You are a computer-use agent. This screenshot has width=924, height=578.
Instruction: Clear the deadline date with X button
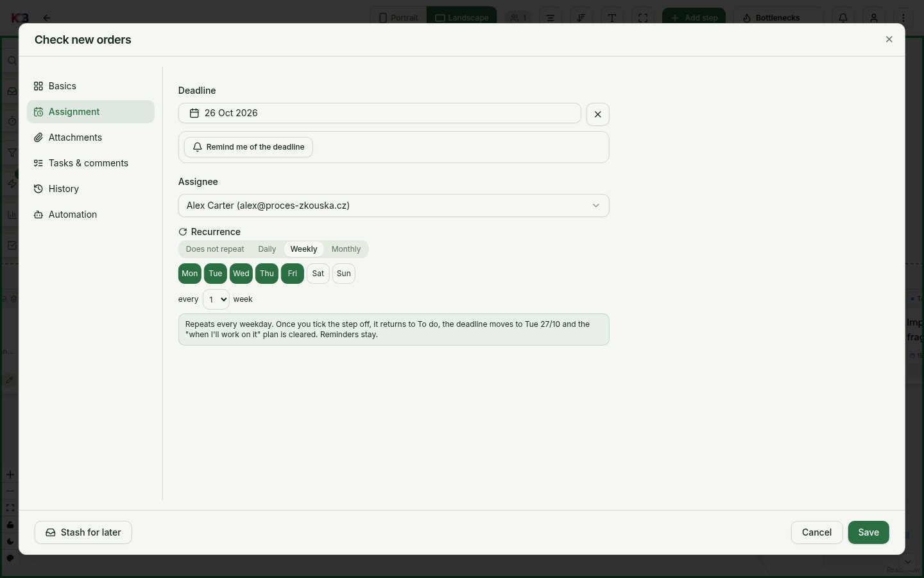pyautogui.click(x=597, y=114)
